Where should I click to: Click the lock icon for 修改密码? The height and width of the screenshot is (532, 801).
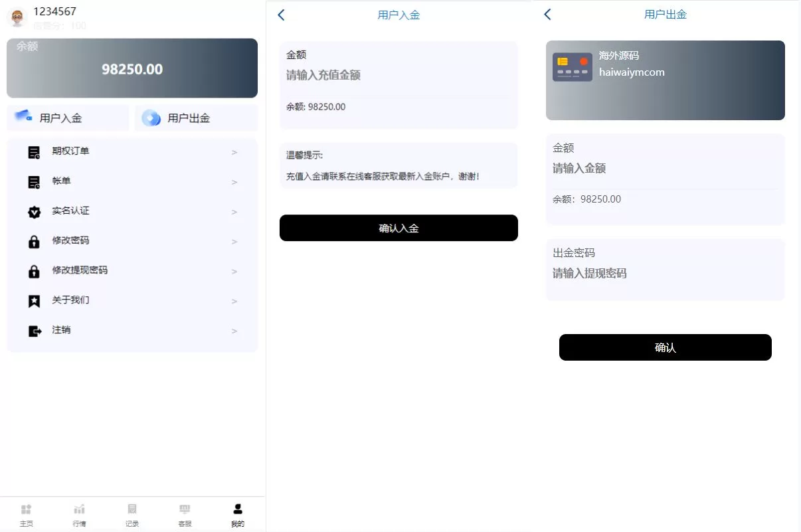point(34,242)
